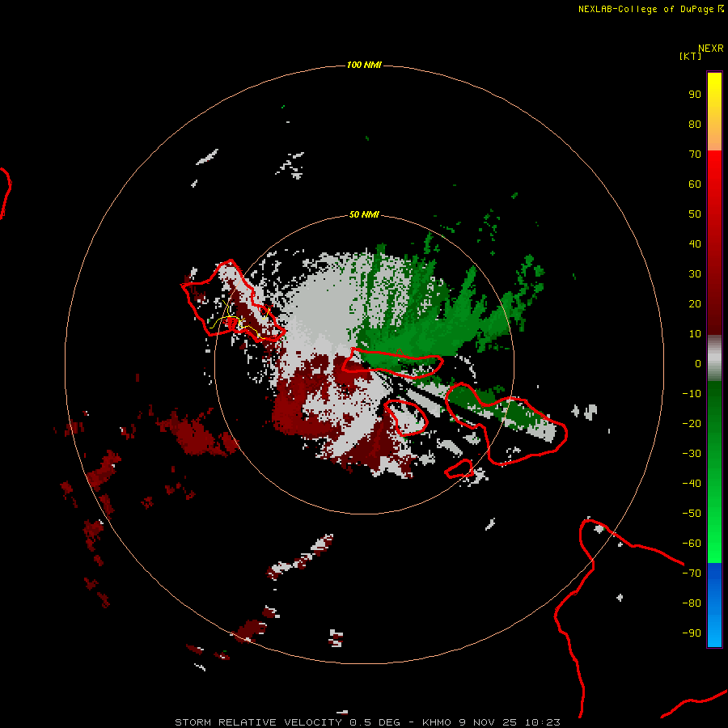
Task: Select the 50 NMI range ring label
Action: click(364, 214)
